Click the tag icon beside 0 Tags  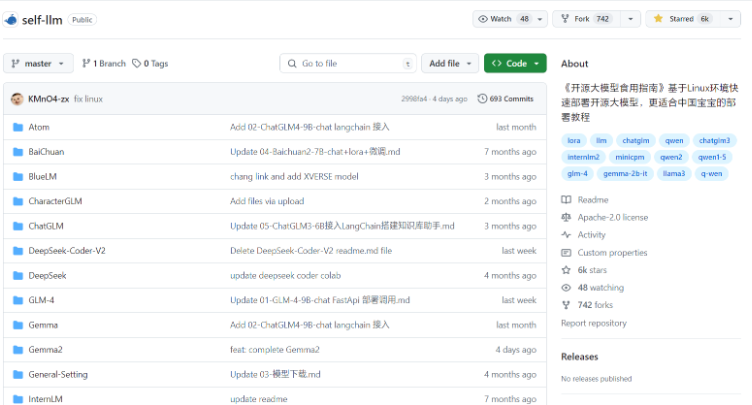point(137,63)
